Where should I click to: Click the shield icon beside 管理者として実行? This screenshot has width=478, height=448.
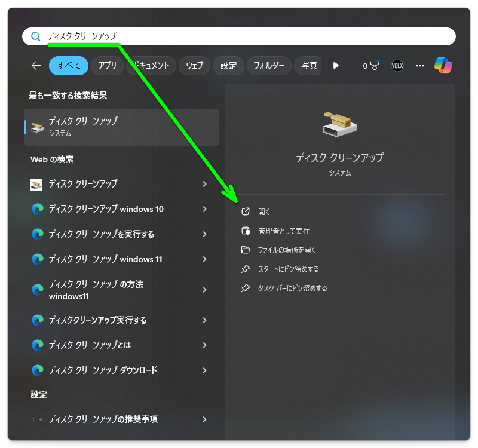pyautogui.click(x=246, y=231)
